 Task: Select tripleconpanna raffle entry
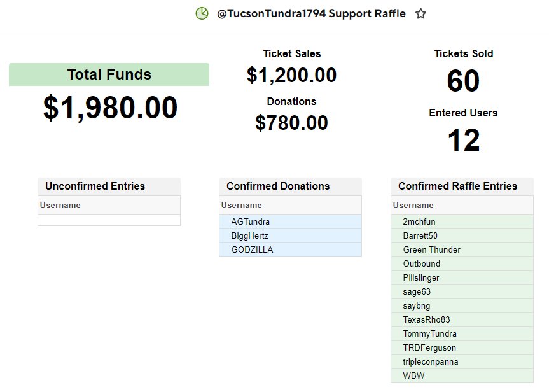tap(462, 362)
